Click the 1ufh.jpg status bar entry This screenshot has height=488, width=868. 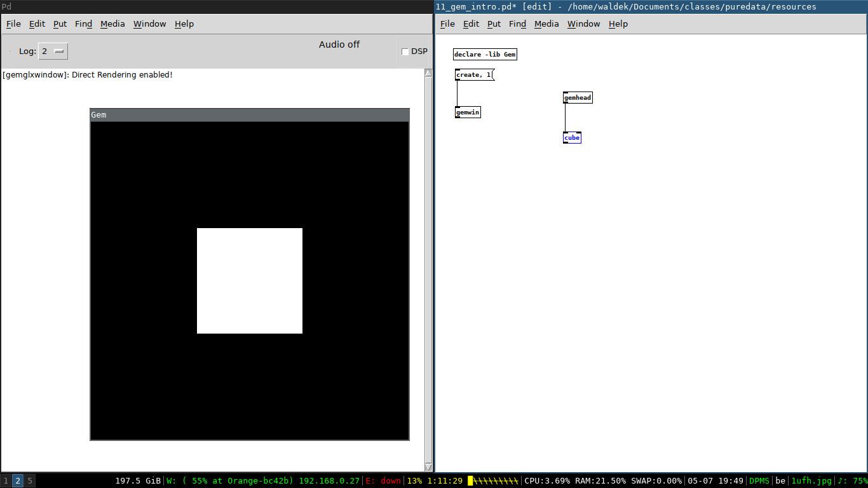[x=811, y=481]
